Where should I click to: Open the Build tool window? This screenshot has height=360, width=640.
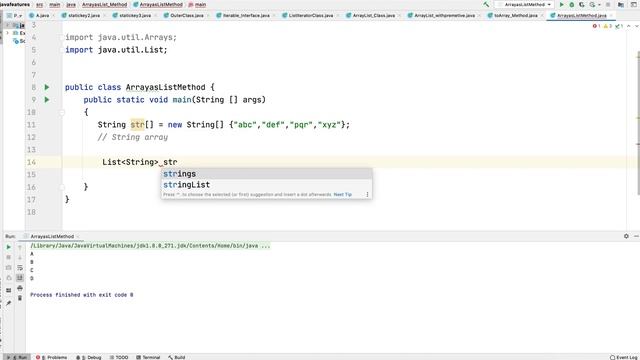(x=177, y=357)
